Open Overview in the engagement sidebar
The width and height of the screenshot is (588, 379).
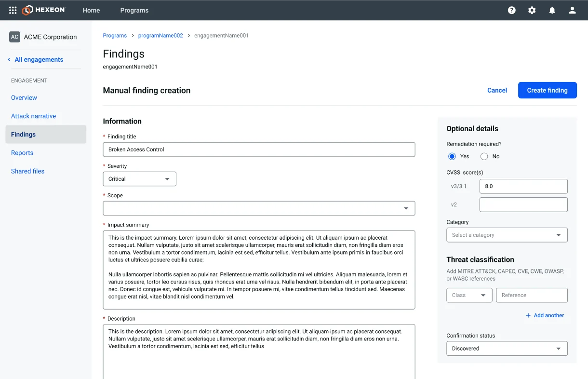(24, 97)
